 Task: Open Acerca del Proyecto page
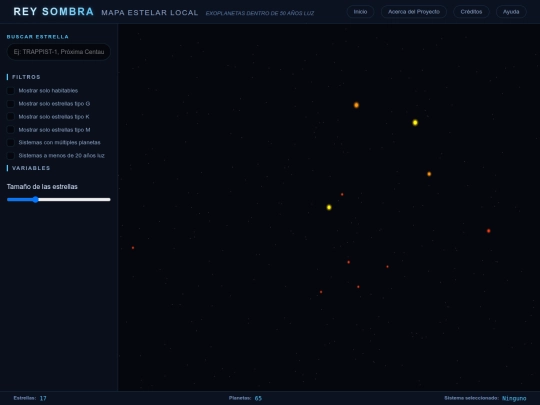pos(414,12)
